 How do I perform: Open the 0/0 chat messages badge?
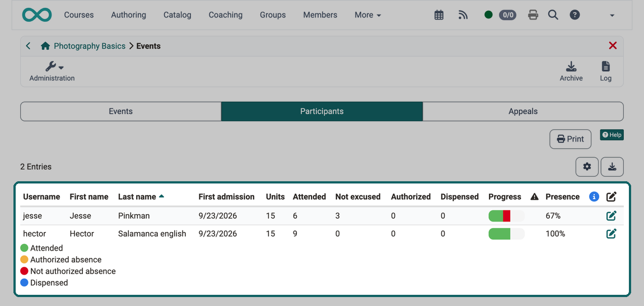508,15
